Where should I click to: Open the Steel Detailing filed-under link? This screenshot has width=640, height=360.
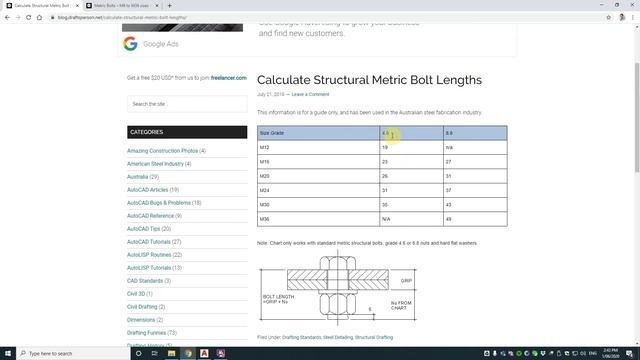(338, 338)
